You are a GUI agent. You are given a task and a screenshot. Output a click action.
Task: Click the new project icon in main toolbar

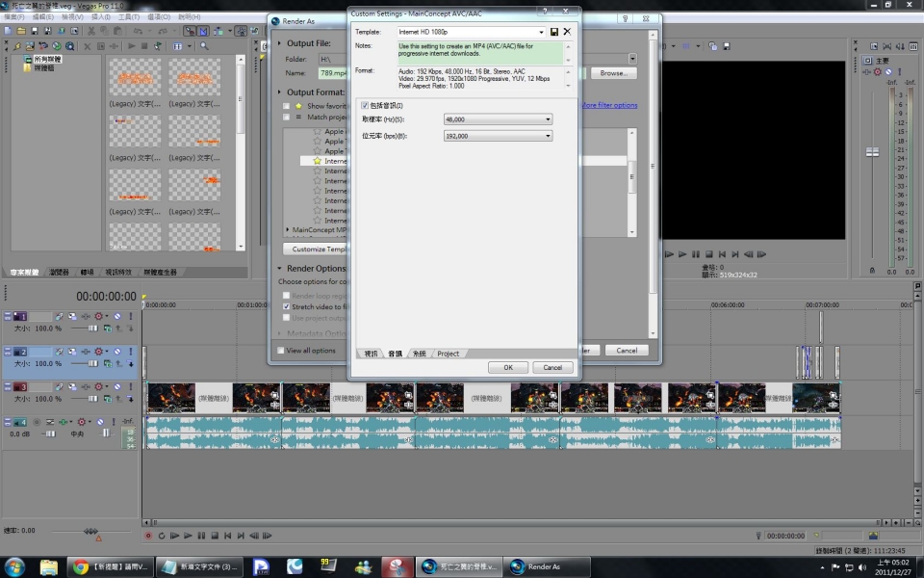point(8,31)
